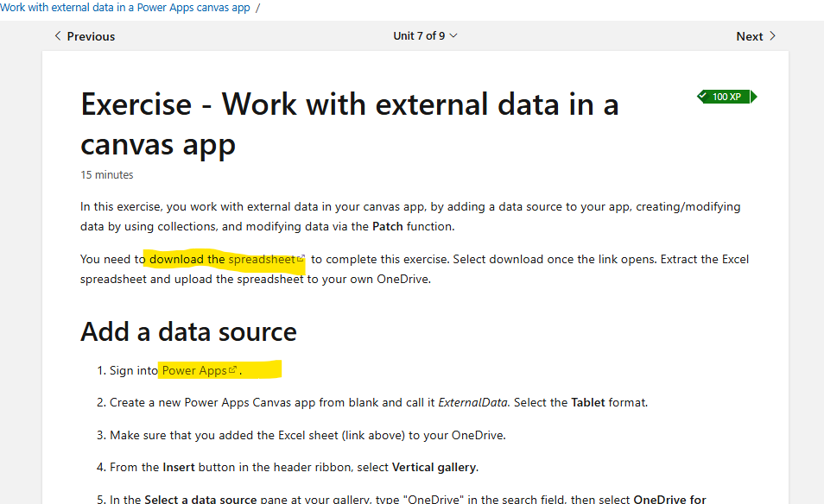Screen dimensions: 824x504
Task: Click the checkmark icon on the 100 XP badge
Action: click(702, 96)
